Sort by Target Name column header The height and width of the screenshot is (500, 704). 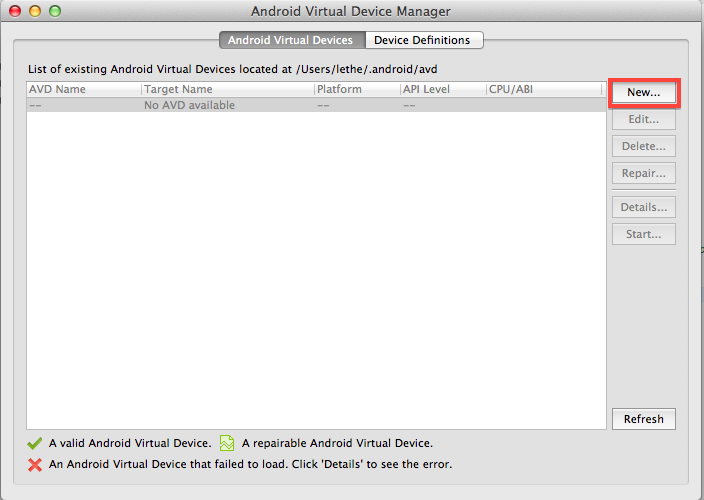[228, 89]
